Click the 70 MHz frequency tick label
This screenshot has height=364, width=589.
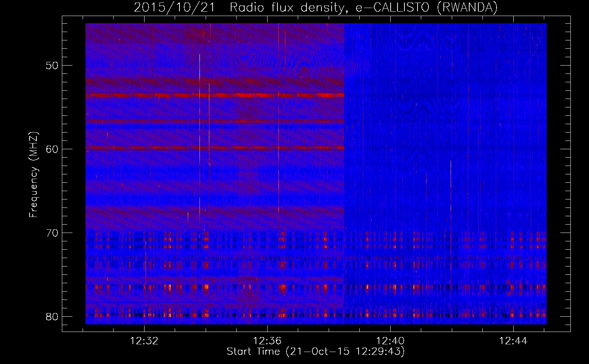coord(52,233)
